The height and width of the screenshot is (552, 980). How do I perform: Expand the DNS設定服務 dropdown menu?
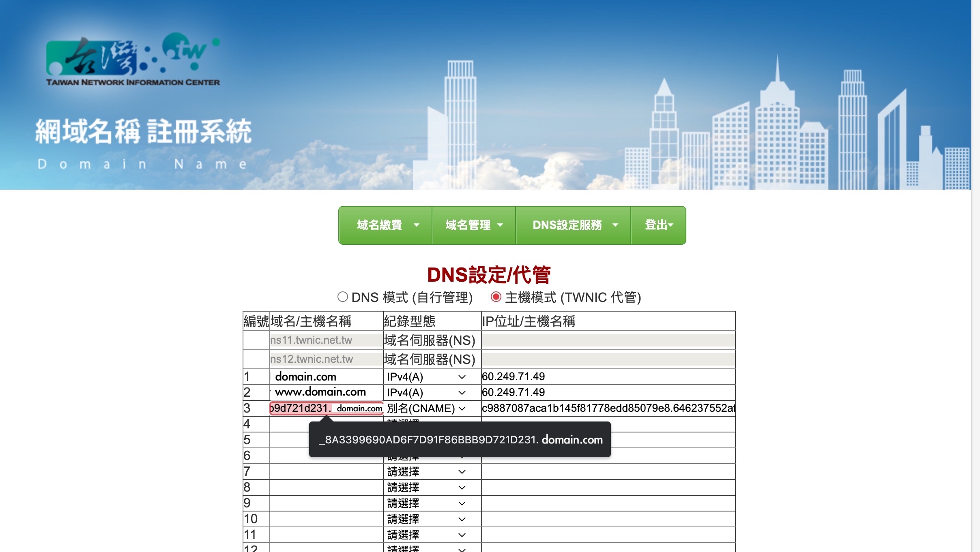click(x=573, y=225)
